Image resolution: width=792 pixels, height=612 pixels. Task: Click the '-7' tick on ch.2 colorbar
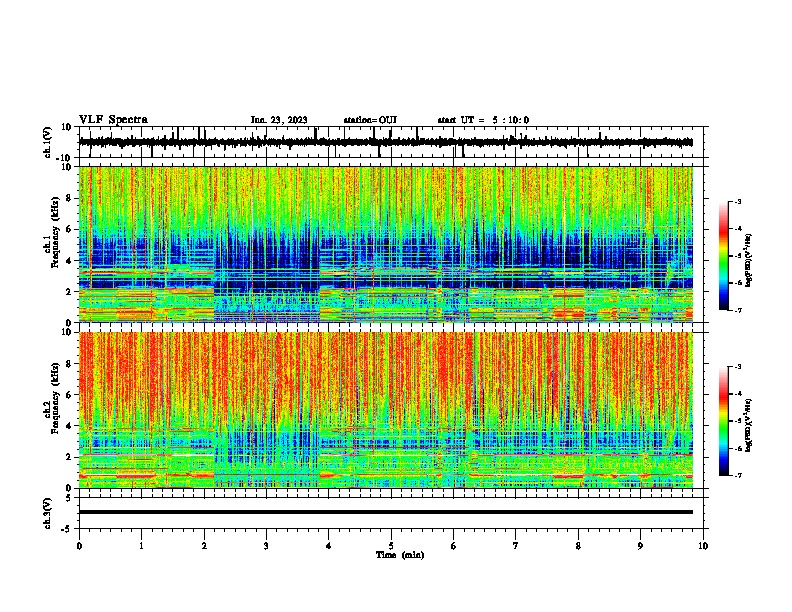click(x=737, y=476)
